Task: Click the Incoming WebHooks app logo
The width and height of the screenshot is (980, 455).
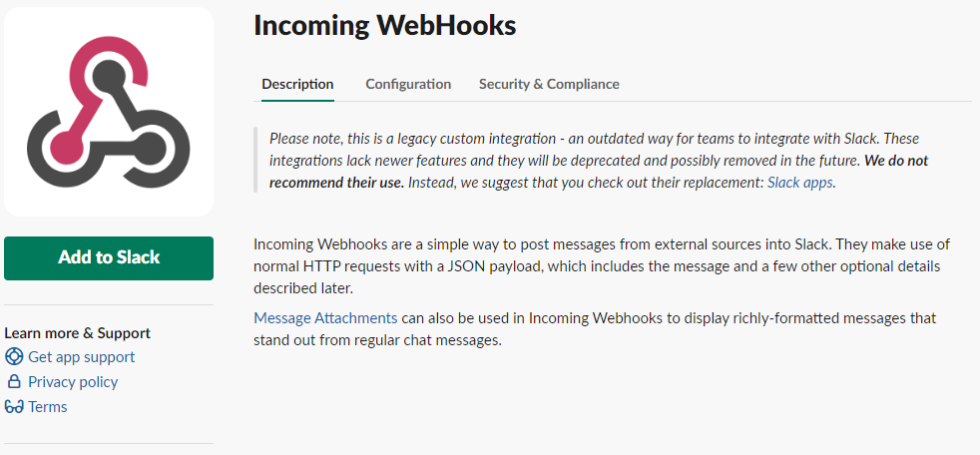Action: tap(108, 111)
